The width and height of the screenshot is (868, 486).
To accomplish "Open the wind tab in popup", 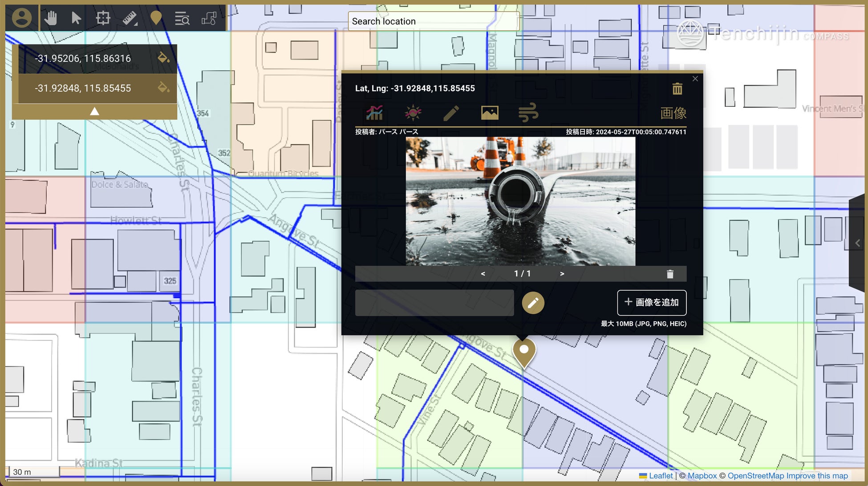I will [528, 113].
